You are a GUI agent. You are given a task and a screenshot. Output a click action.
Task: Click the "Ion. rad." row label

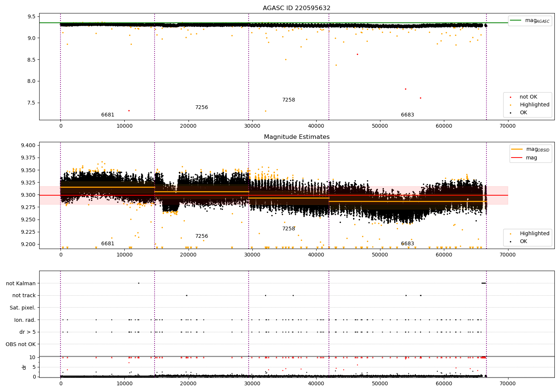pos(25,320)
